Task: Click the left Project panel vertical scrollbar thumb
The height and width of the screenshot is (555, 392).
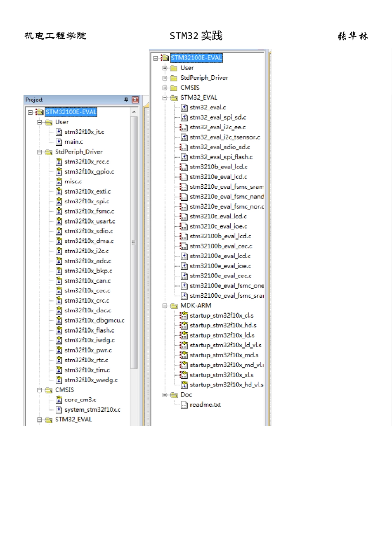Action: pyautogui.click(x=134, y=242)
